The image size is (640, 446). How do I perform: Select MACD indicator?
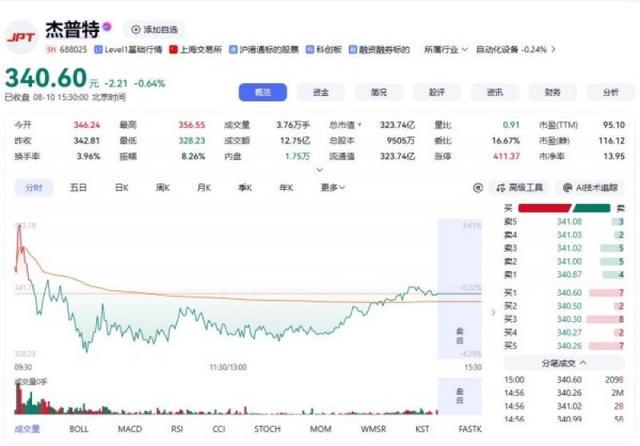click(130, 429)
